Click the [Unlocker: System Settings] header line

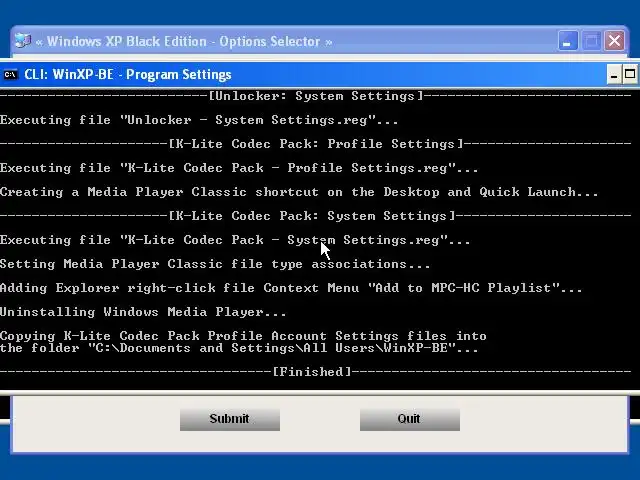(x=316, y=96)
